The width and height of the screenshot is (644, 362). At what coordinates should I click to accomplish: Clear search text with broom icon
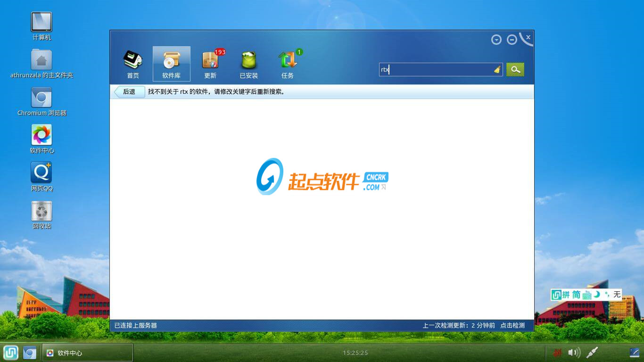(x=497, y=70)
